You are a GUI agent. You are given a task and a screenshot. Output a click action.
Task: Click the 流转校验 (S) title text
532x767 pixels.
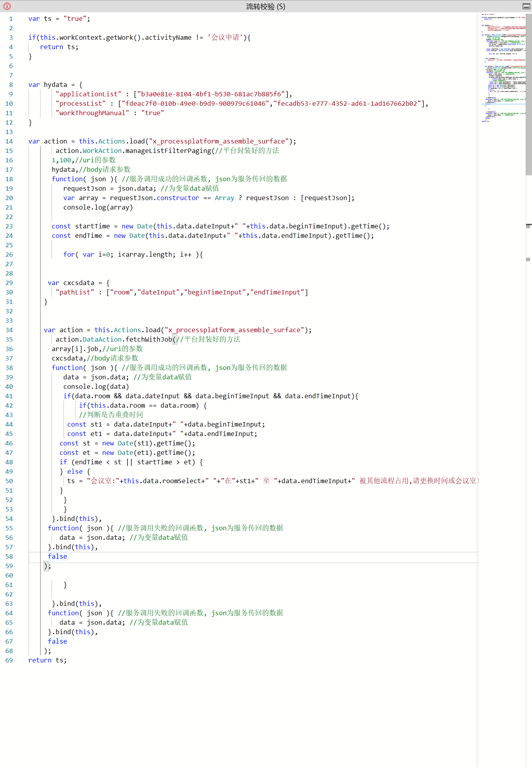pyautogui.click(x=266, y=6)
